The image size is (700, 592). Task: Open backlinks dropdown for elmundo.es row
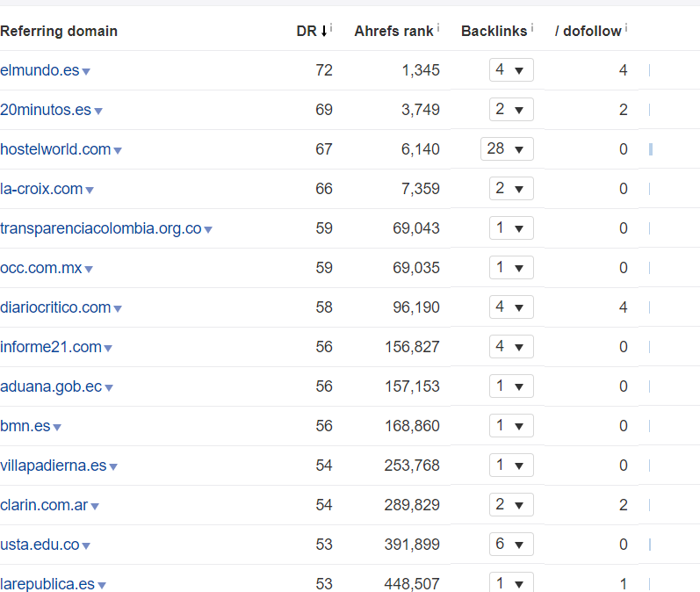point(511,70)
